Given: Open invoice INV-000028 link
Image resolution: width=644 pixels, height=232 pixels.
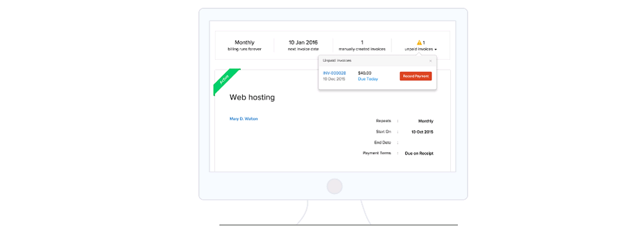Looking at the screenshot, I should pyautogui.click(x=334, y=73).
